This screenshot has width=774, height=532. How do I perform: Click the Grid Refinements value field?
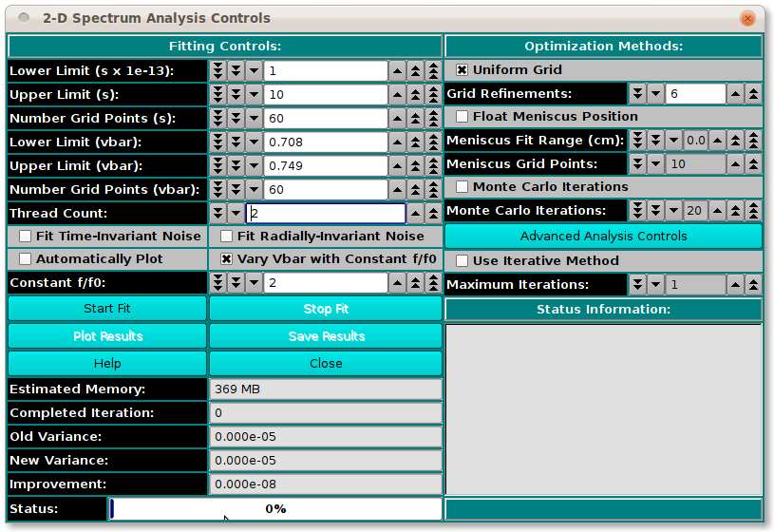click(695, 94)
